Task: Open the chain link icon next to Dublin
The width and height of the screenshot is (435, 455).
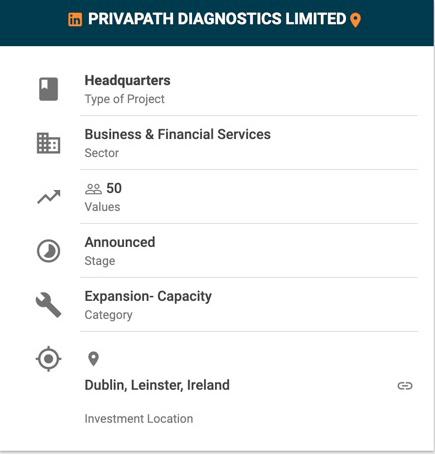Action: click(405, 386)
